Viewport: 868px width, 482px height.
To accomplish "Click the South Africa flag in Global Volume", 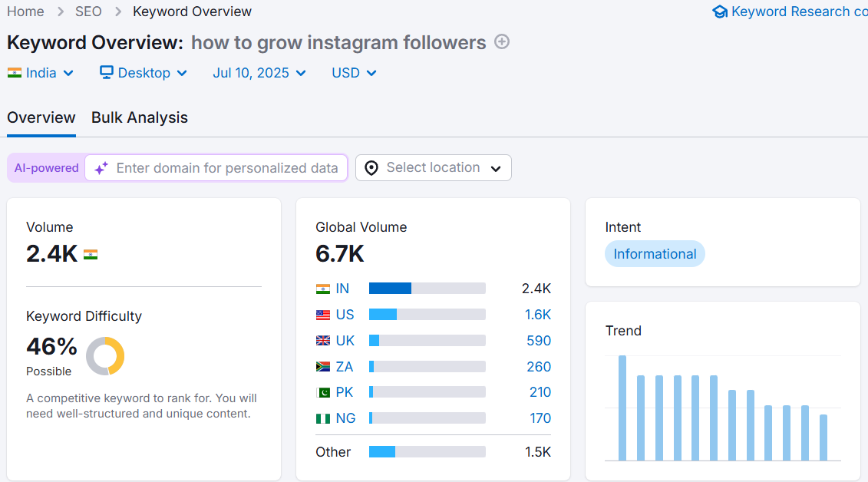I will (323, 367).
